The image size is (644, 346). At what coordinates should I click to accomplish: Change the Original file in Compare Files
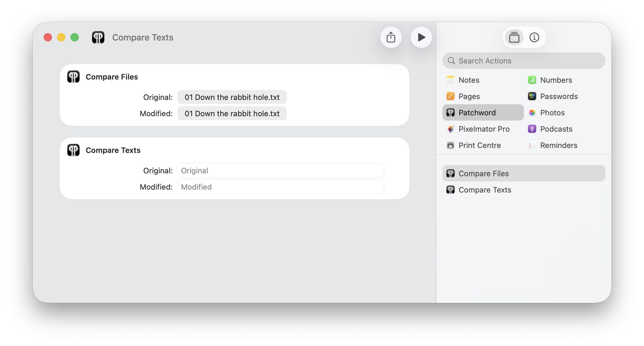[232, 97]
